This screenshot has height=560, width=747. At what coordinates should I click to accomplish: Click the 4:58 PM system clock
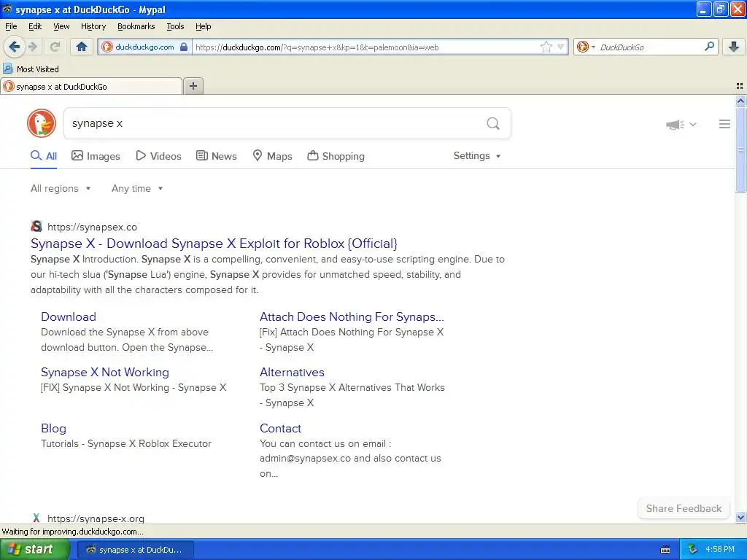tap(720, 550)
